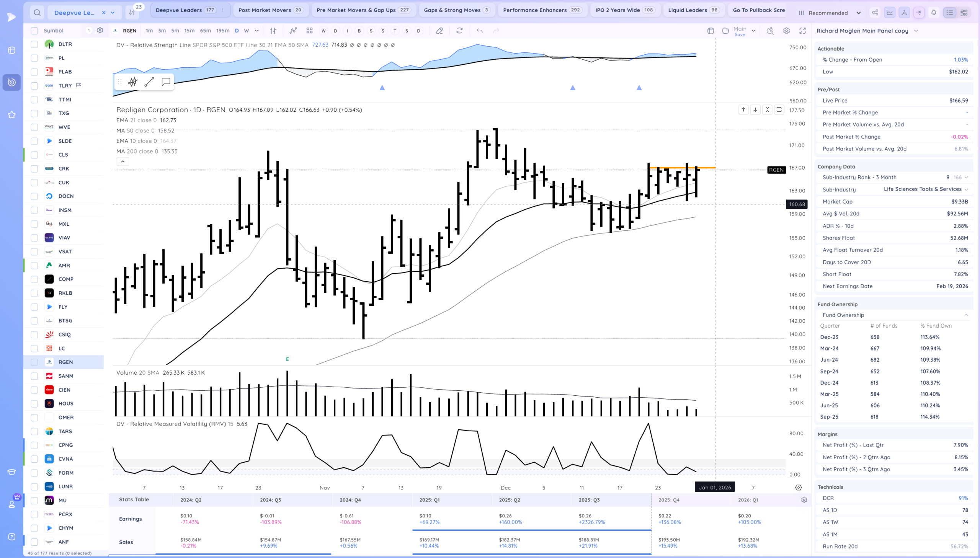The width and height of the screenshot is (980, 558).
Task: Check the DLTR symbol checkbox
Action: pos(34,44)
